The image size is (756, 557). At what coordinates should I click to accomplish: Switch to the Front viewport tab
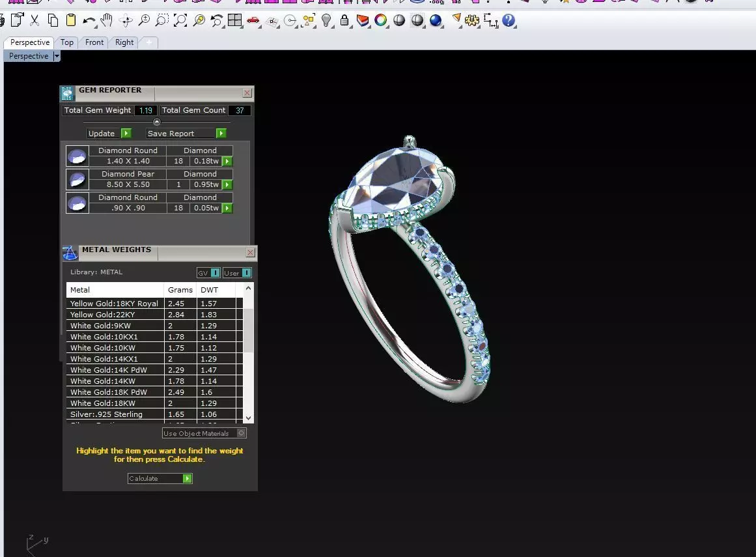94,42
